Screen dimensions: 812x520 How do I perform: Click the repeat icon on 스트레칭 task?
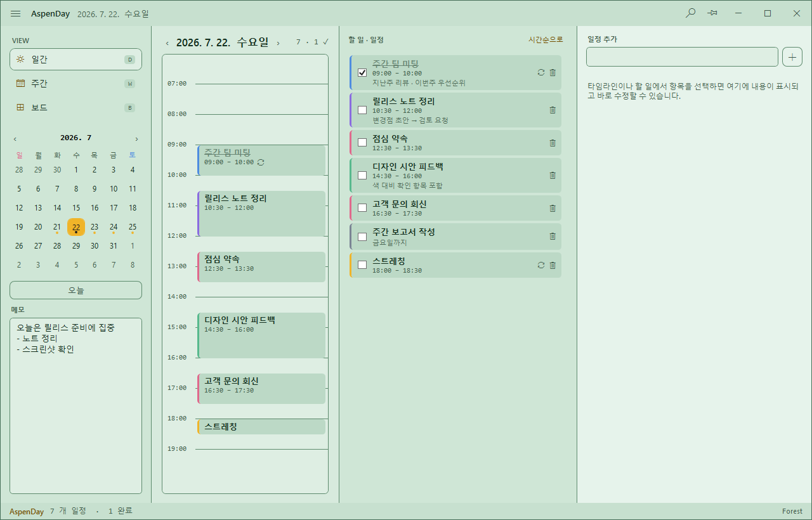(x=541, y=265)
